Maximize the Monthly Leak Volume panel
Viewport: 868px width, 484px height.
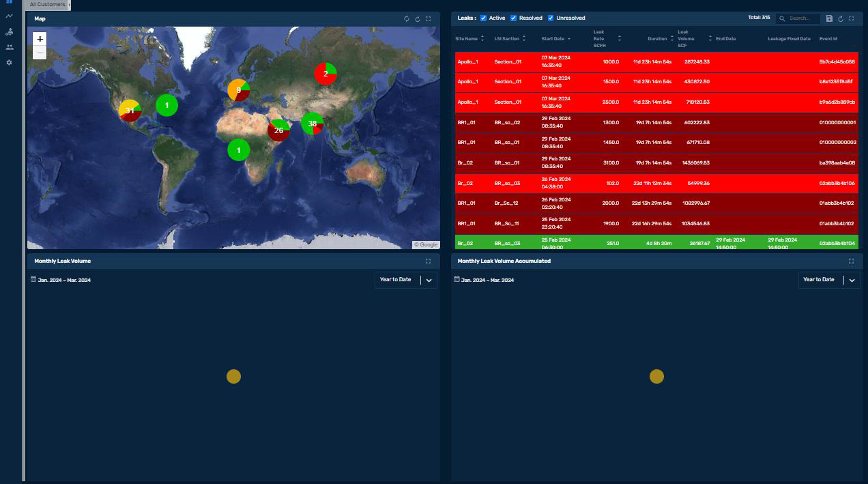click(429, 261)
